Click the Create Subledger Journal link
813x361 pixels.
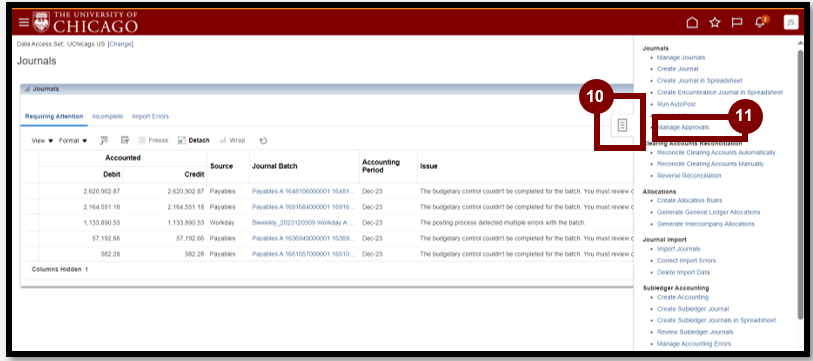pos(693,309)
